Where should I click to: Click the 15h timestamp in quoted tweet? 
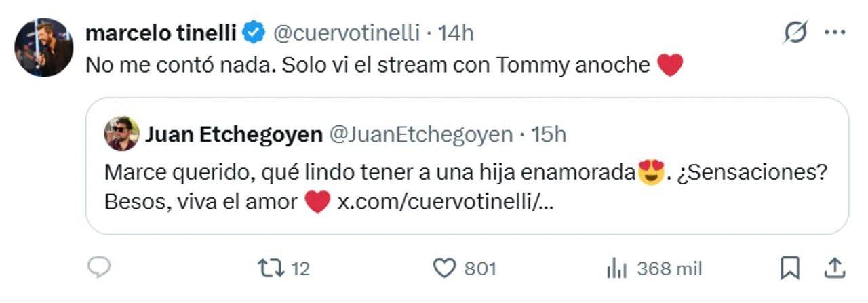pyautogui.click(x=549, y=134)
